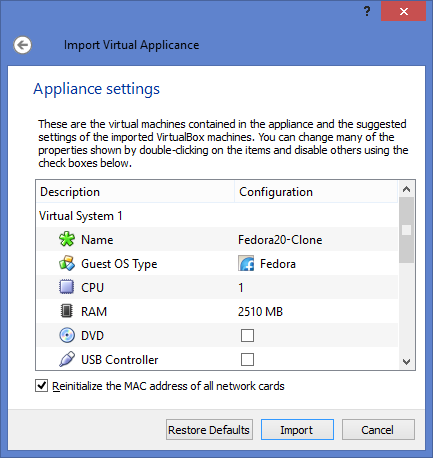Click the Guest OS Type icon

(67, 263)
